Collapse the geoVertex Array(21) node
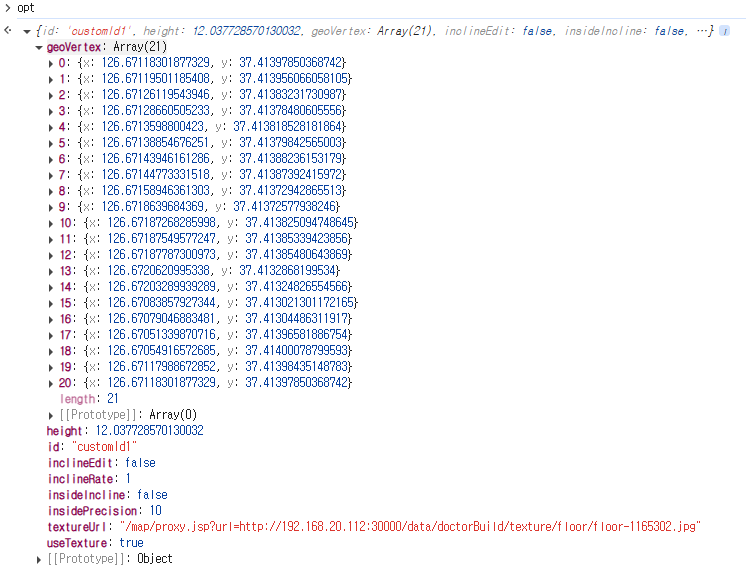 tap(39, 48)
